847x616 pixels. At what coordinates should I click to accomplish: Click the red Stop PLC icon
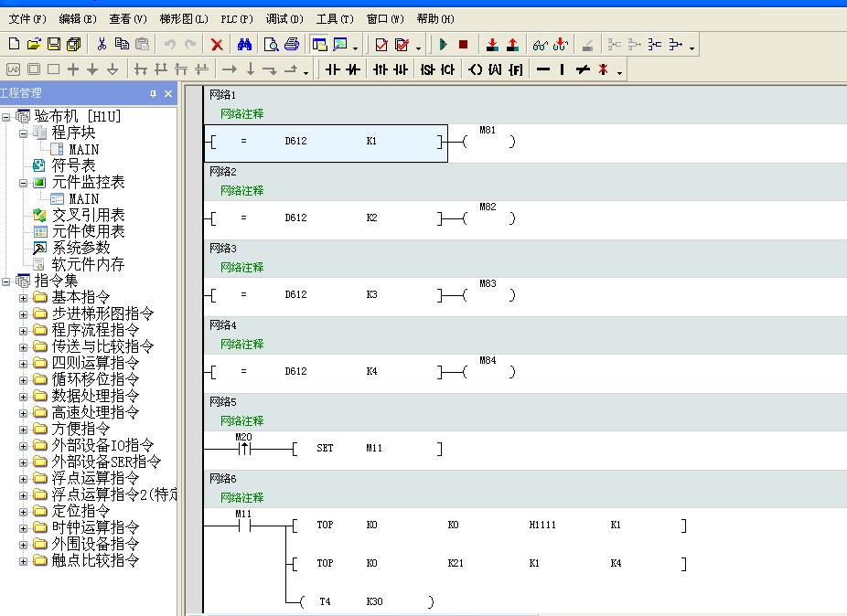pyautogui.click(x=463, y=44)
